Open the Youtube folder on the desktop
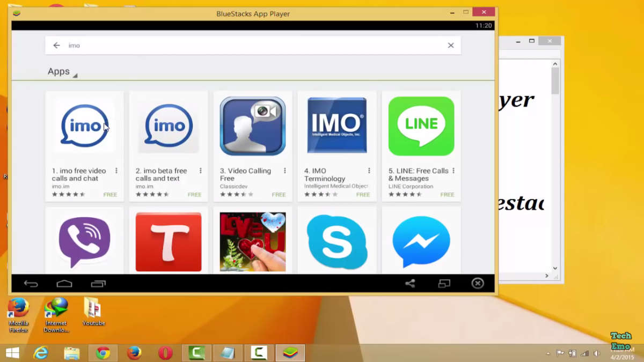 [x=93, y=312]
